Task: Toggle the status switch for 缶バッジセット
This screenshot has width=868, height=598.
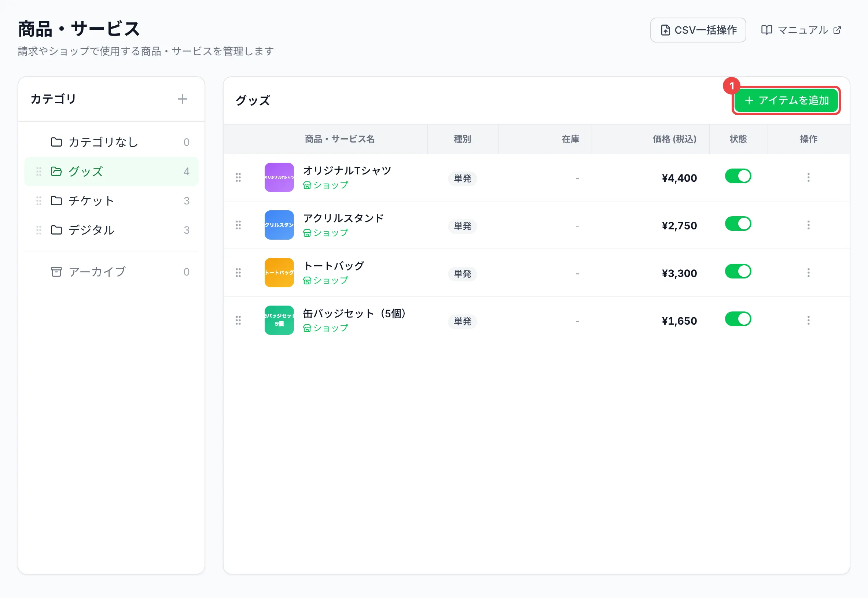Action: [x=738, y=319]
